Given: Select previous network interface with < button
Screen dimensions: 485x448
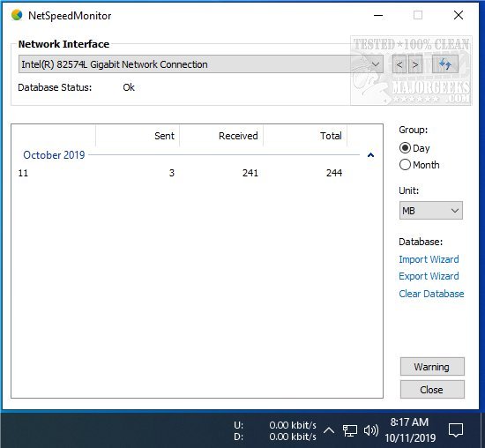Looking at the screenshot, I should coord(399,64).
